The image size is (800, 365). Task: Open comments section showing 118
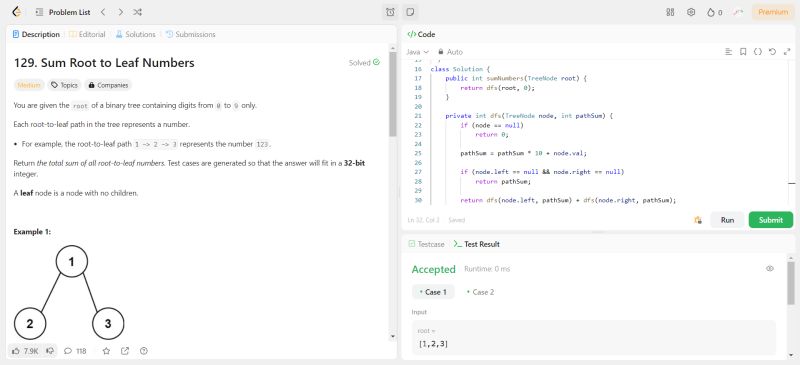75,351
